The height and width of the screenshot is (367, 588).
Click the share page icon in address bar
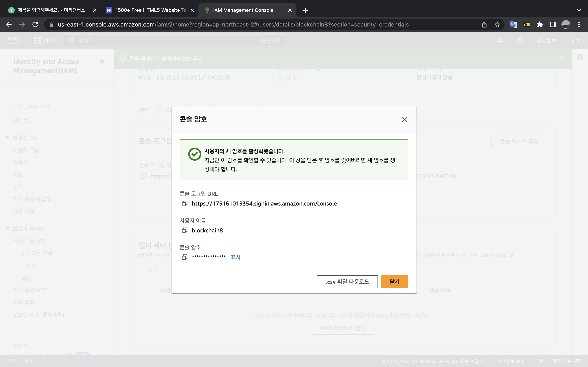coord(484,24)
